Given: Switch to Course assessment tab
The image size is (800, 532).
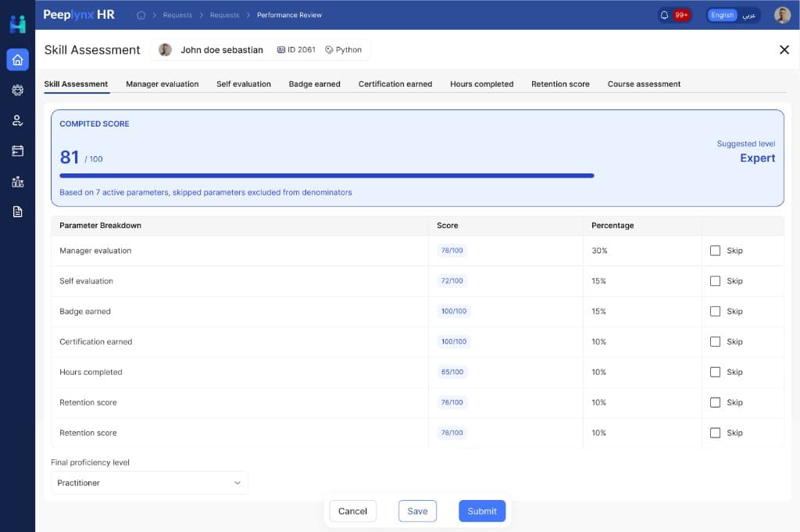Looking at the screenshot, I should pos(644,84).
